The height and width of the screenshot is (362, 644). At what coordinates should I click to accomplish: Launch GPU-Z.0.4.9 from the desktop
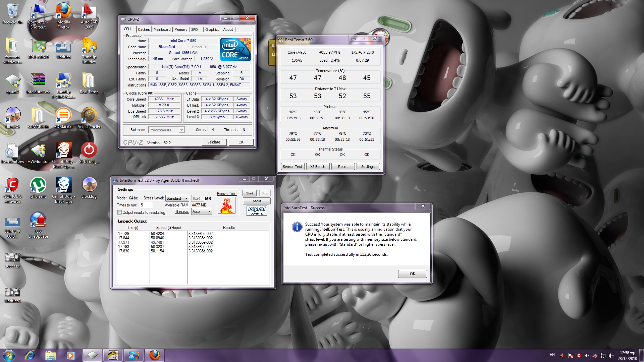(38, 48)
